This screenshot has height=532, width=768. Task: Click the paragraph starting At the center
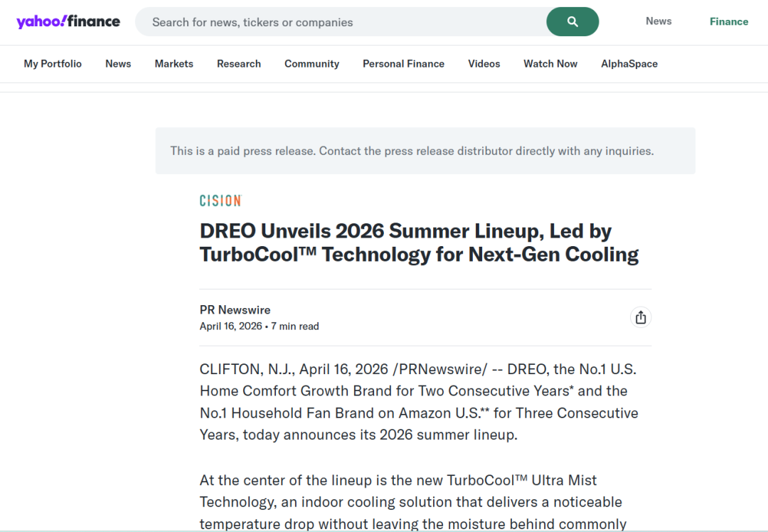click(x=413, y=502)
